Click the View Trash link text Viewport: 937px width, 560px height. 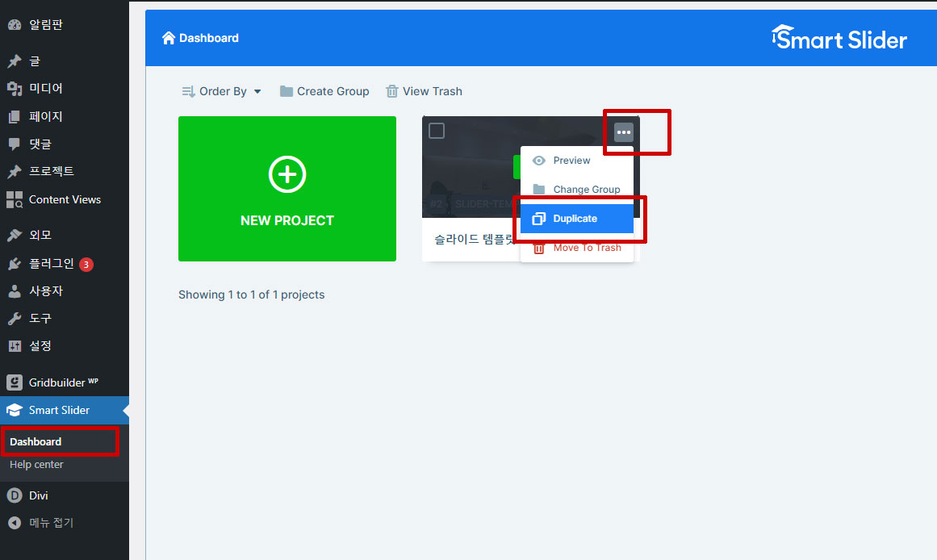click(x=433, y=91)
